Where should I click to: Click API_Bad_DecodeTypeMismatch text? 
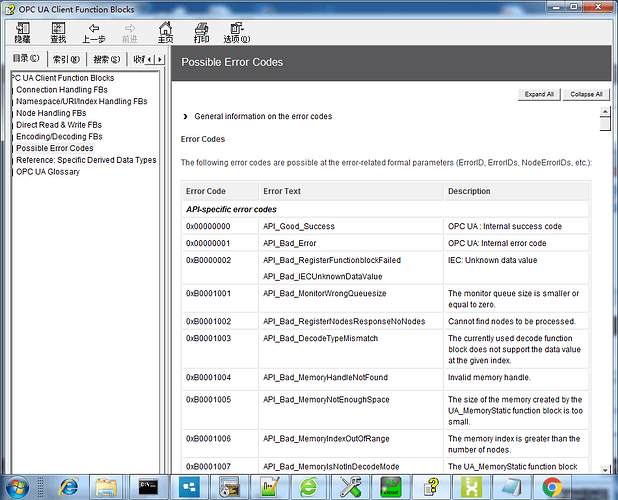coord(320,338)
